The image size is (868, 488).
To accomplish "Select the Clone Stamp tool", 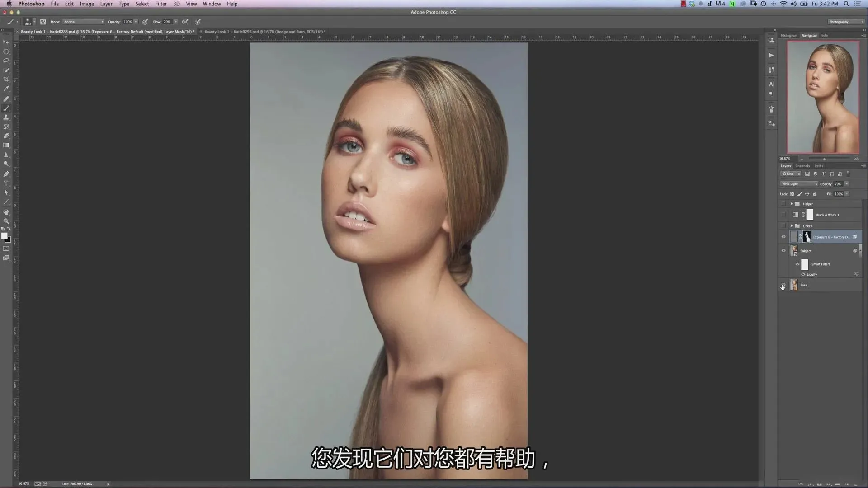I will click(x=6, y=117).
